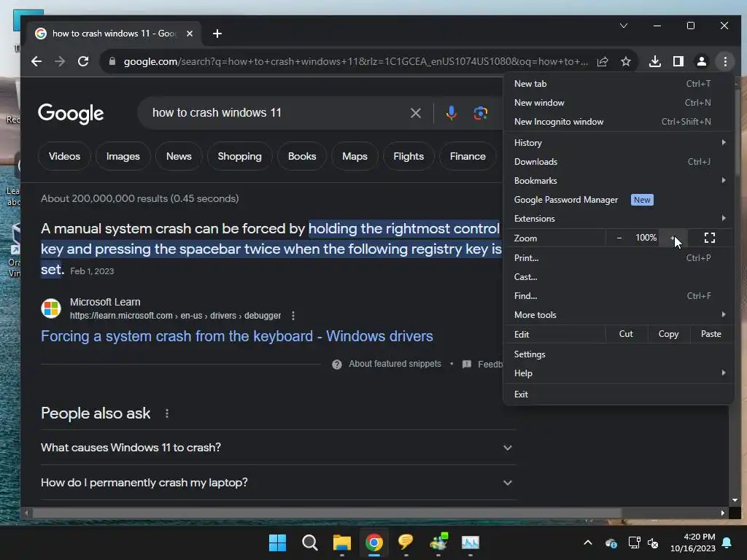Choose Cast... in the menu

pyautogui.click(x=619, y=276)
